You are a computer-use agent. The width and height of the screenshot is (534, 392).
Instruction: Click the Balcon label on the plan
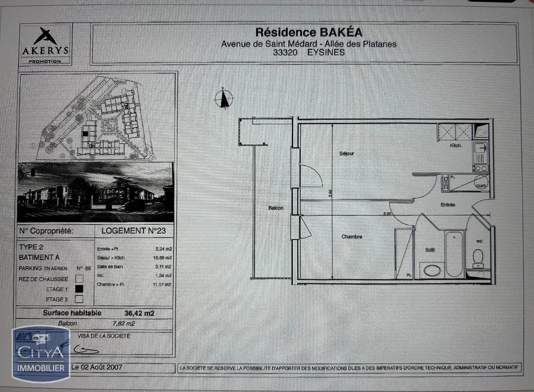(x=276, y=208)
